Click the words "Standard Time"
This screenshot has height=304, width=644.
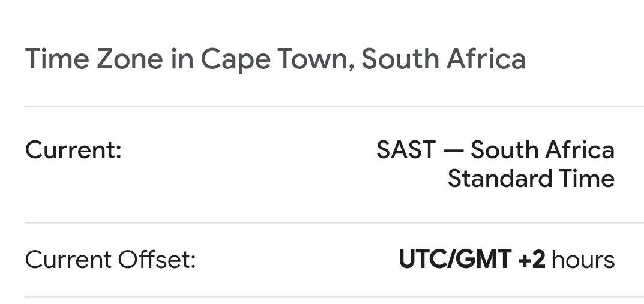tap(531, 179)
